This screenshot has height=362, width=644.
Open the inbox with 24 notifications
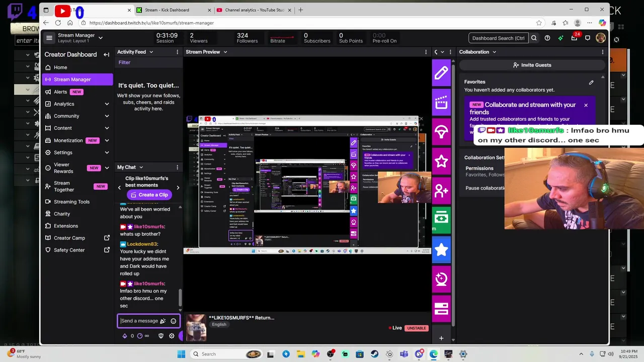[574, 38]
